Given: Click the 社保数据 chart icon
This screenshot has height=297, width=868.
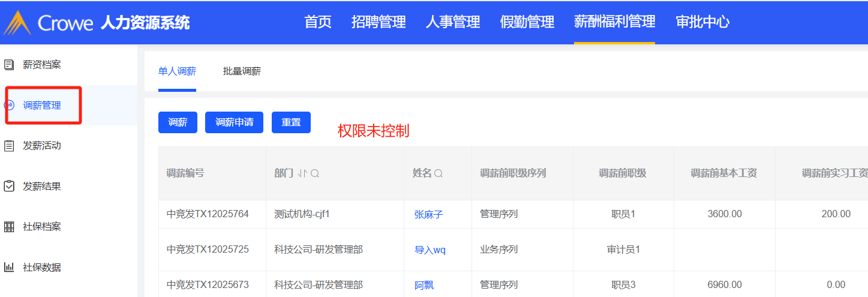Looking at the screenshot, I should point(9,268).
